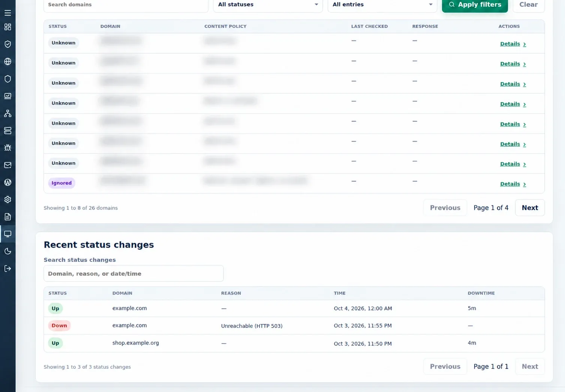Expand the All entries dropdown
Viewport: 565px width, 392px height.
point(382,5)
